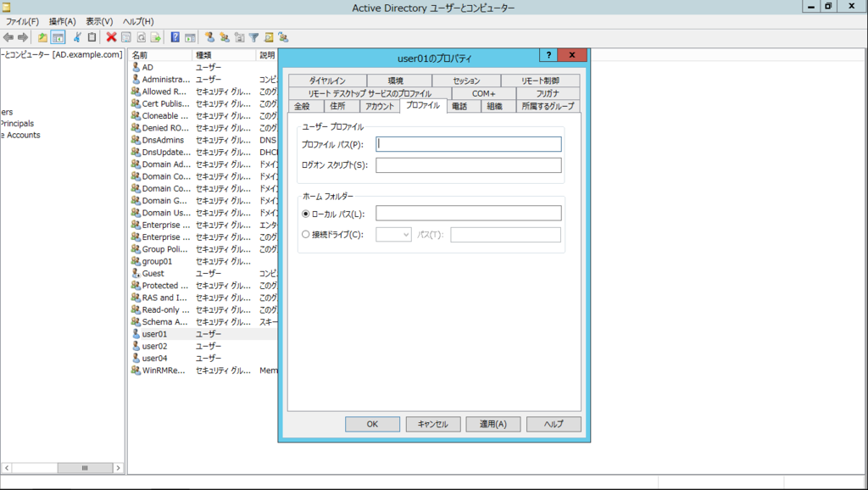Switch to the 所属するグループ tab
The height and width of the screenshot is (490, 868).
pos(548,106)
